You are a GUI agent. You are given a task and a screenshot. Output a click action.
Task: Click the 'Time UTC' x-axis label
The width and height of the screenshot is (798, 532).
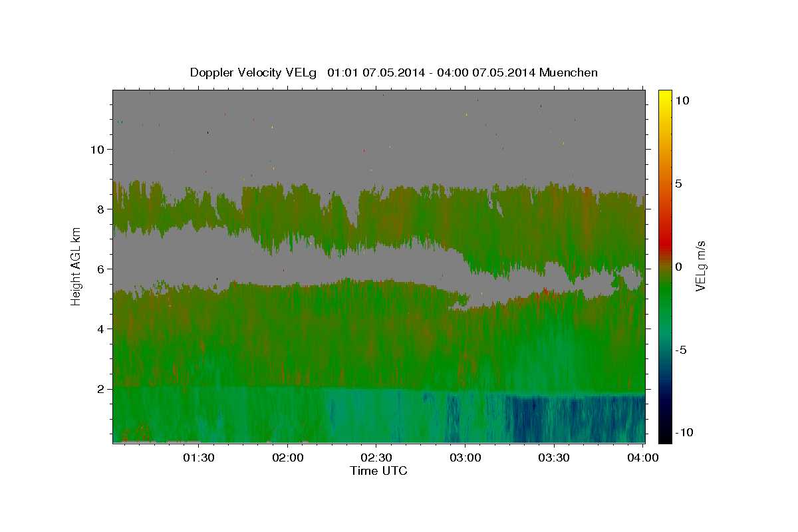coord(378,471)
